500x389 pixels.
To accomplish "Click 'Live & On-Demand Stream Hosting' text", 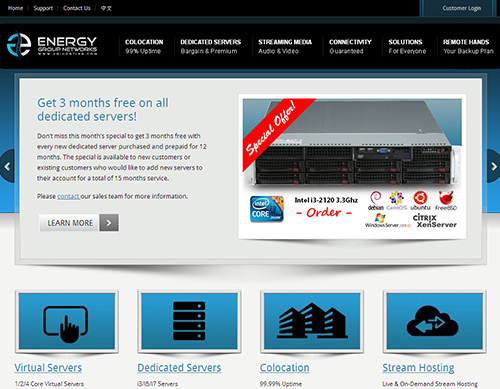I will pyautogui.click(x=430, y=384).
